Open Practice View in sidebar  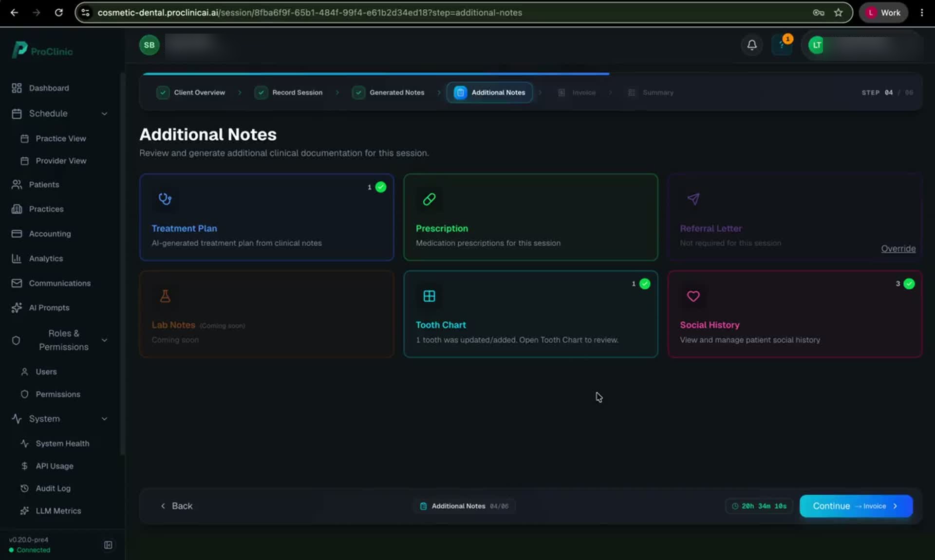click(60, 139)
